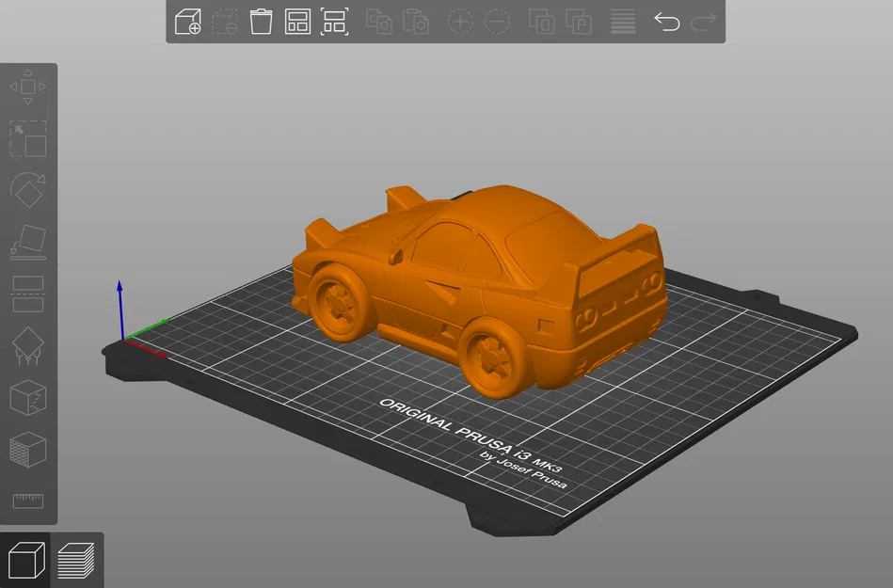The height and width of the screenshot is (588, 893).
Task: Split model to objects
Action: click(542, 22)
